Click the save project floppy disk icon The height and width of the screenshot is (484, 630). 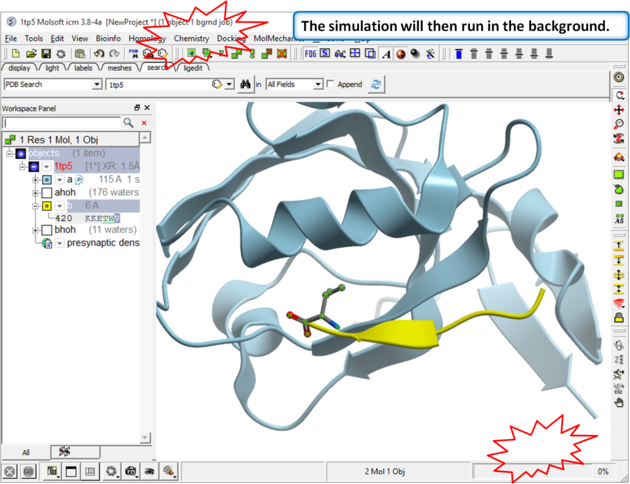click(x=47, y=53)
